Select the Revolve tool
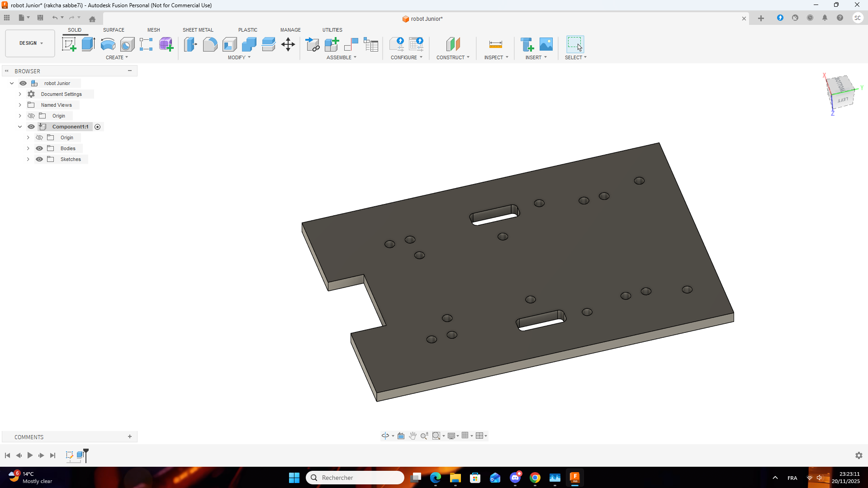Viewport: 868px width, 488px height. click(108, 44)
